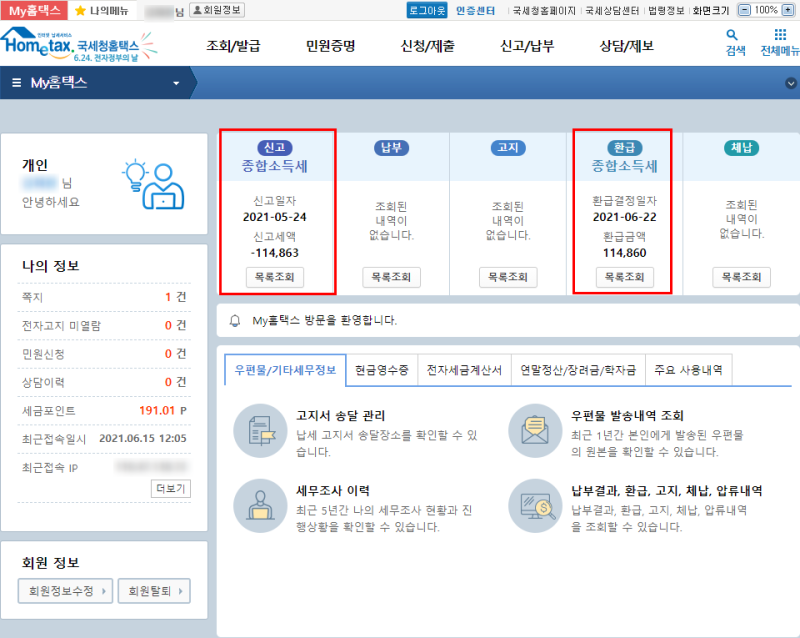Click the 납부 badge

(391, 148)
